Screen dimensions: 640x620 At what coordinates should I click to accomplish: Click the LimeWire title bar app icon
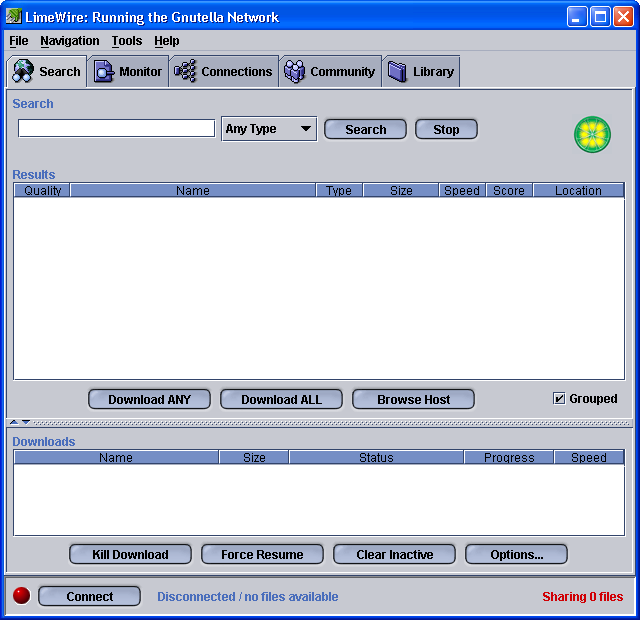(13, 16)
